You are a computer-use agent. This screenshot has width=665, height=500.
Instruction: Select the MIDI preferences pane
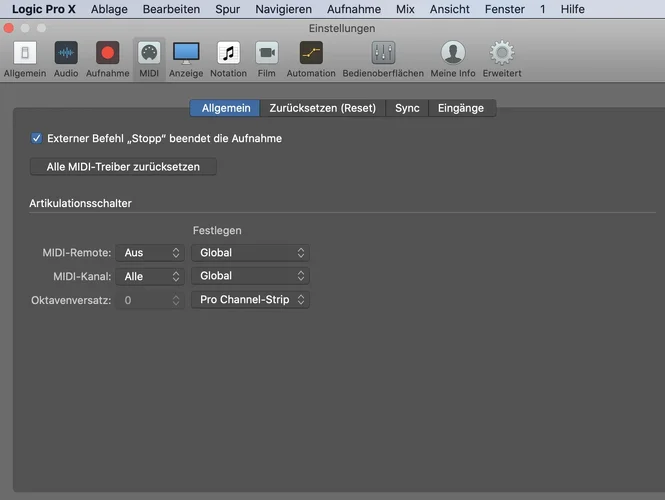149,59
